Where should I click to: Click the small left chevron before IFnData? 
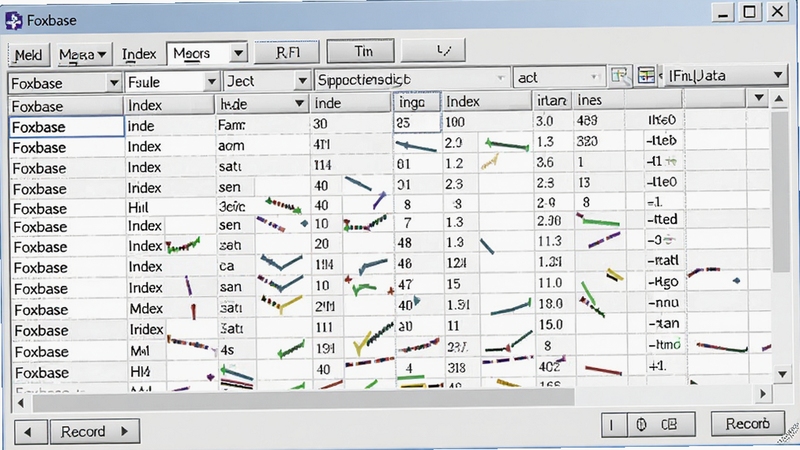661,77
